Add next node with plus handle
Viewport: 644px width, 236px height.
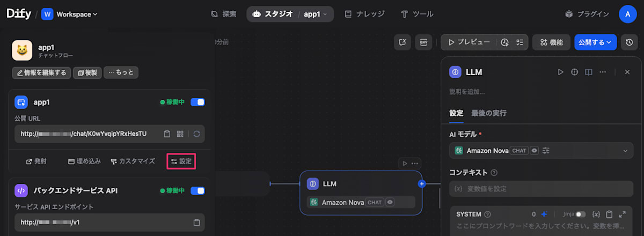click(422, 184)
